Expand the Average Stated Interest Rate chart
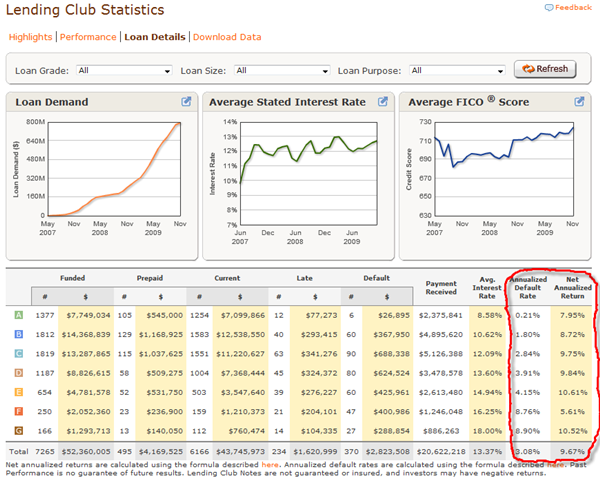 [383, 101]
